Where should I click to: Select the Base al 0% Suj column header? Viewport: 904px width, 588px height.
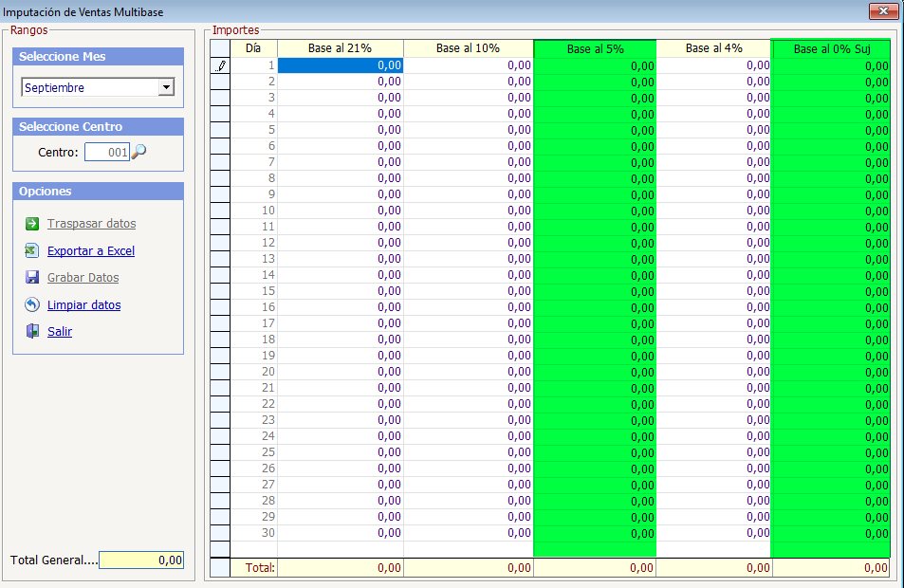coord(830,48)
